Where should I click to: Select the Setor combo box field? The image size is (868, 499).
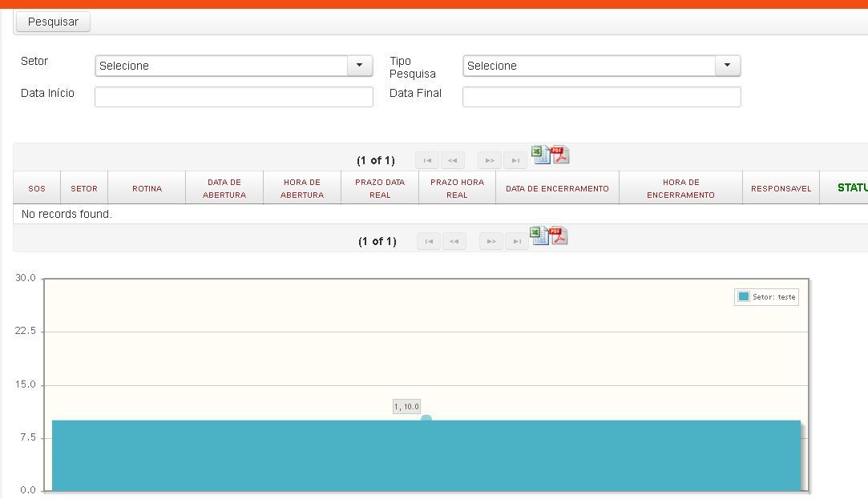coord(233,66)
